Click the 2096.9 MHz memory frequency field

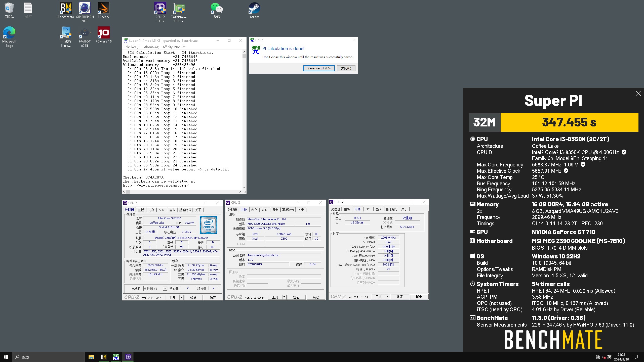388,238
